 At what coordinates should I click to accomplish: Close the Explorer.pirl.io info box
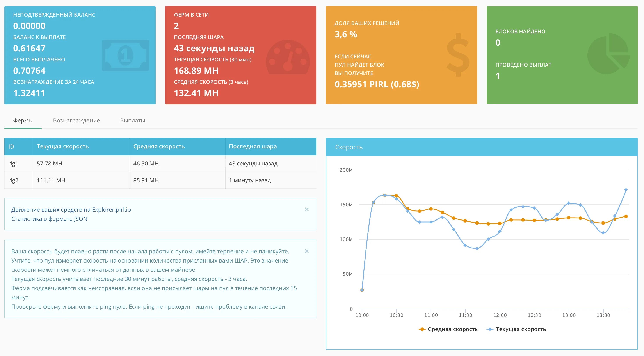pos(306,209)
